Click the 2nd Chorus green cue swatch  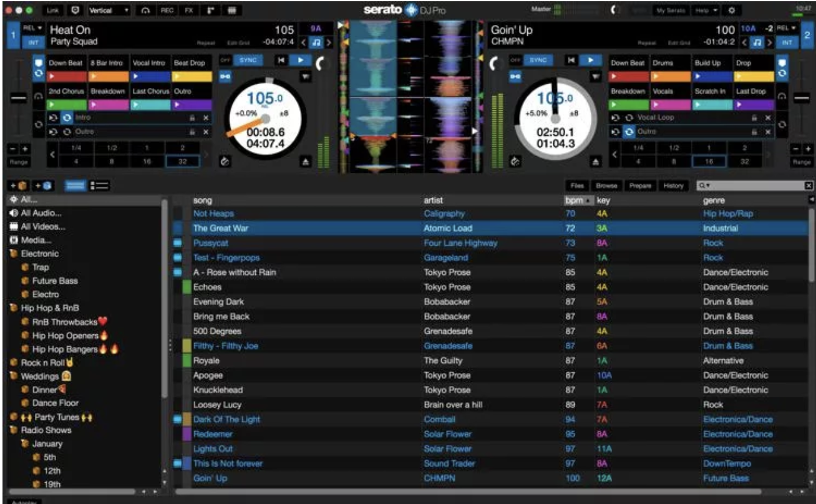(67, 105)
